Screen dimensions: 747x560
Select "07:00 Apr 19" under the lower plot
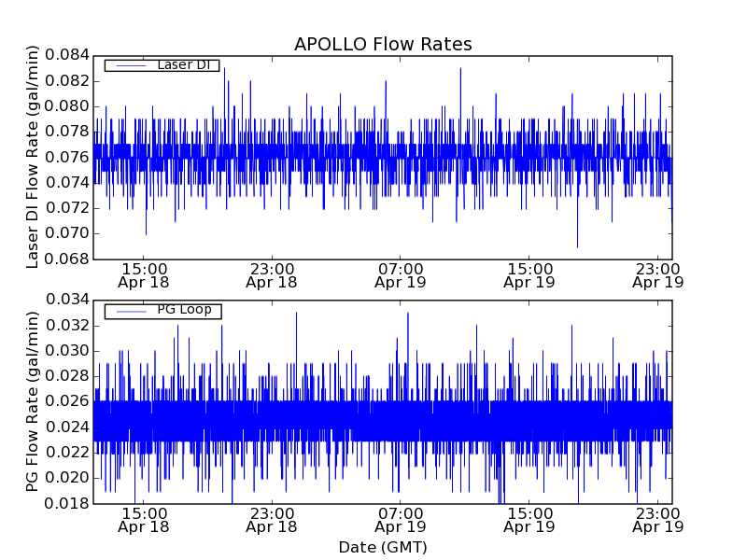pos(401,519)
